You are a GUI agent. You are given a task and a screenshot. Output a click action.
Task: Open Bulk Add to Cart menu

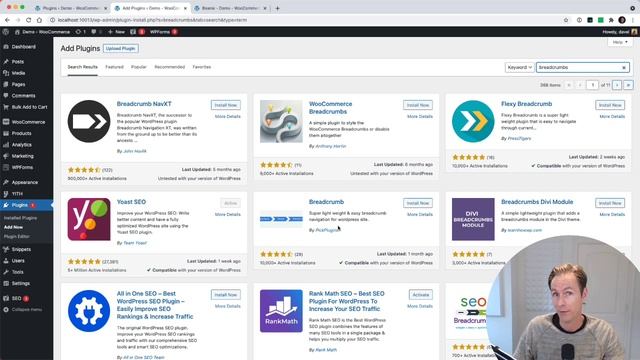[x=29, y=107]
